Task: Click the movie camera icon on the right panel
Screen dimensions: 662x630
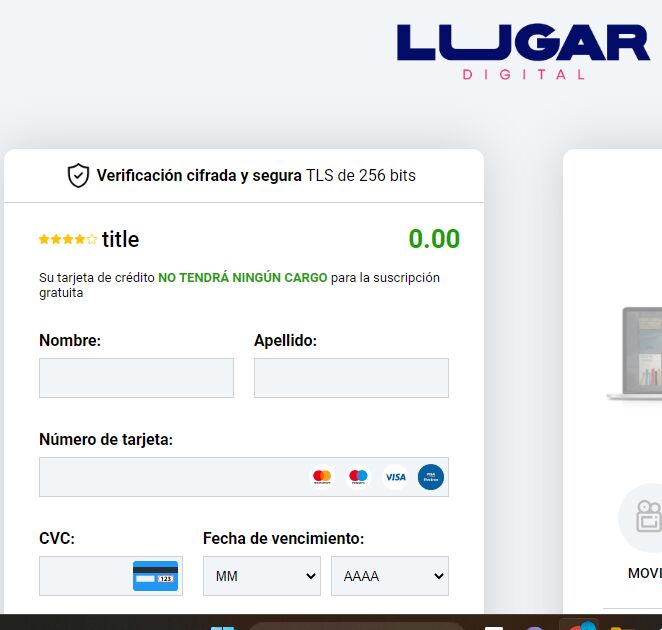Action: [x=648, y=516]
